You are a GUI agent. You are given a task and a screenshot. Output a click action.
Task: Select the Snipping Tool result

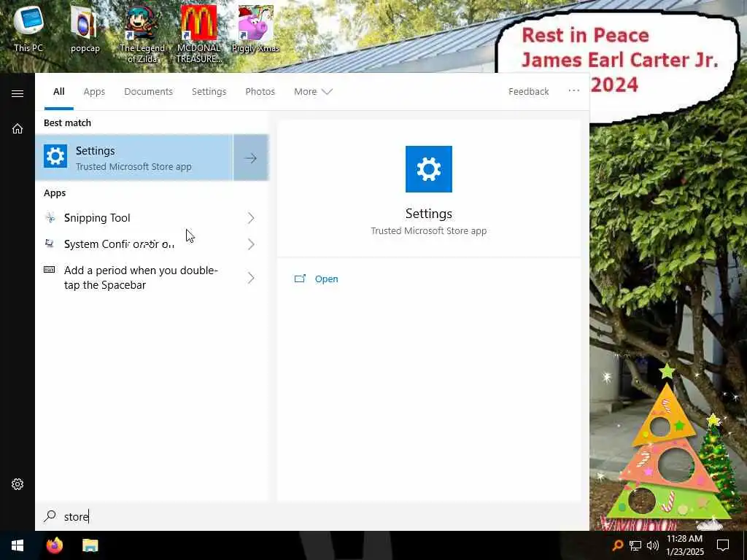[152, 218]
